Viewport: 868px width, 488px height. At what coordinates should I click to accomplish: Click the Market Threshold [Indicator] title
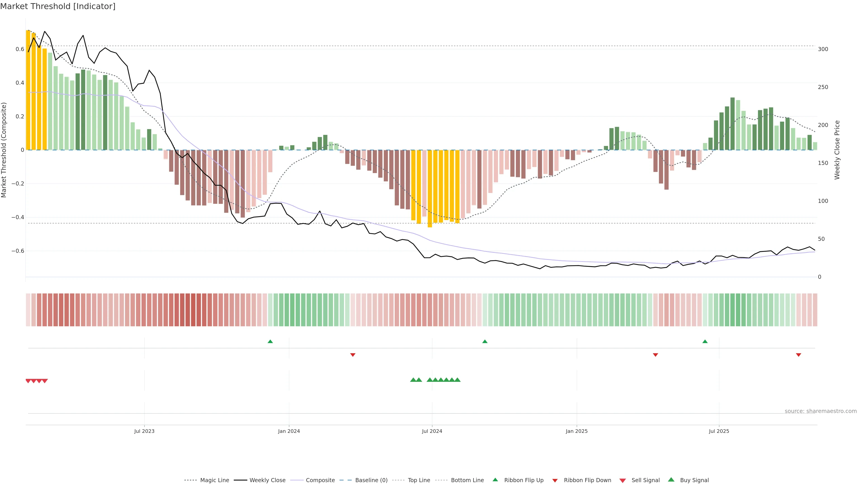[58, 6]
